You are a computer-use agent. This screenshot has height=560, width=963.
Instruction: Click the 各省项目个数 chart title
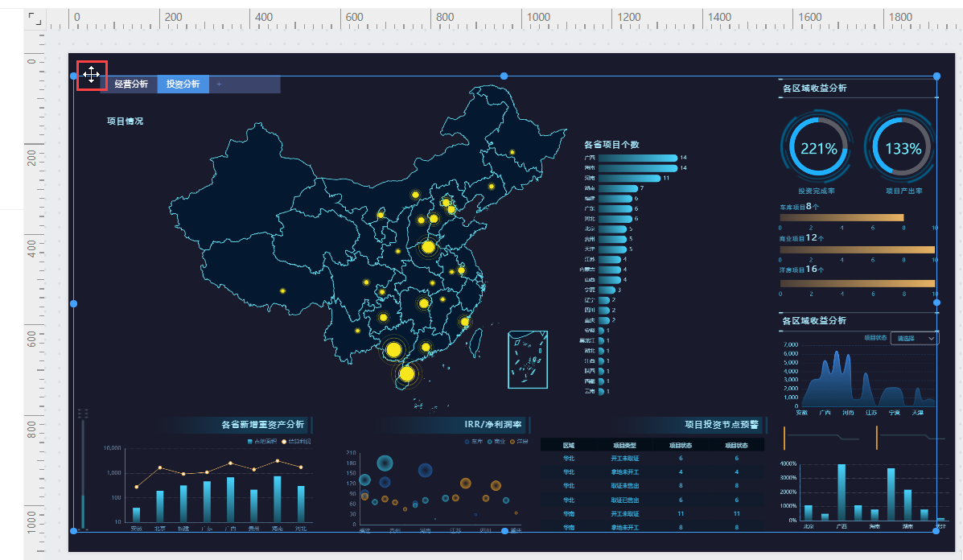click(x=611, y=144)
